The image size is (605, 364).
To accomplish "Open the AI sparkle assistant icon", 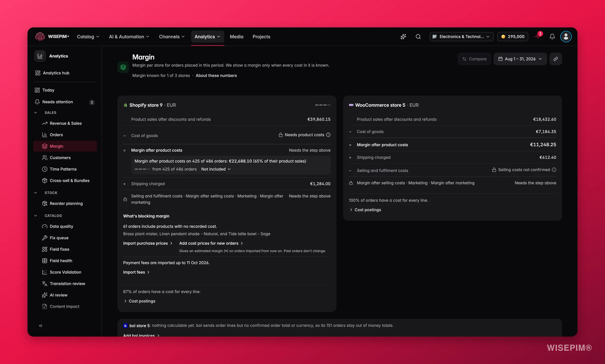I will pyautogui.click(x=403, y=37).
